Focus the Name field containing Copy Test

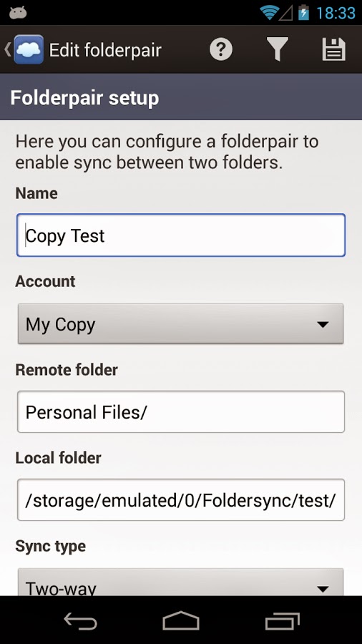[181, 235]
